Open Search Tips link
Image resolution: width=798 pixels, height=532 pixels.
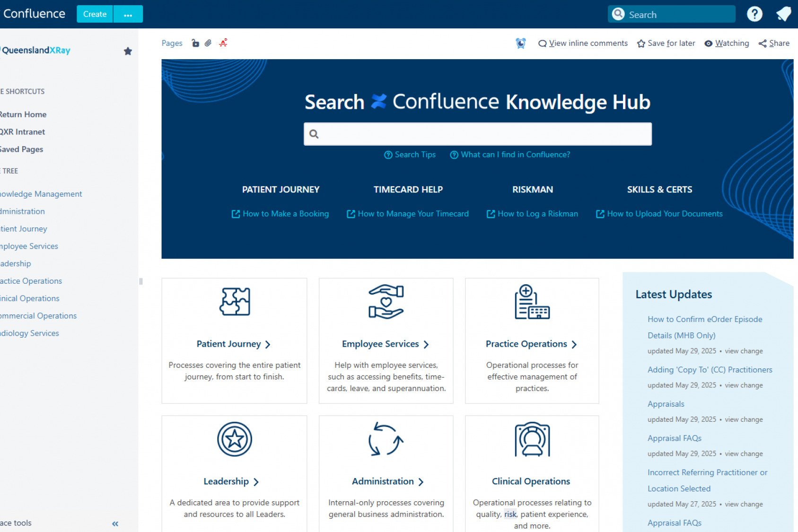(x=410, y=155)
